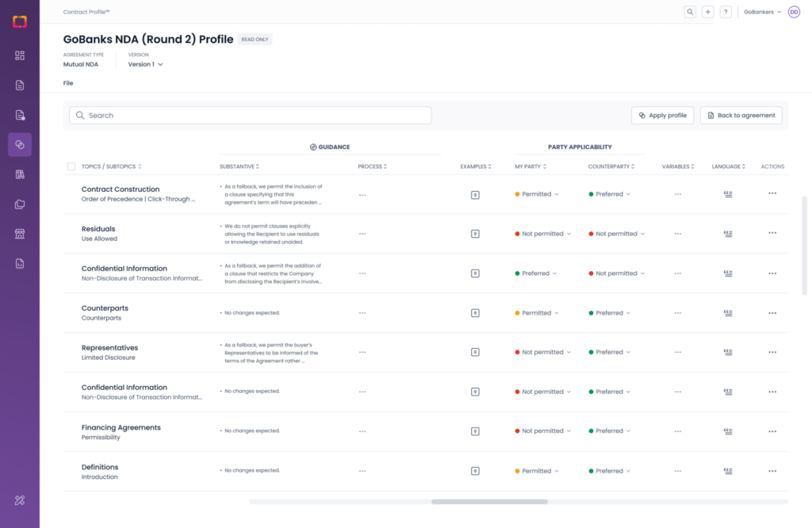Open the example icon on the Counterparts row

tap(475, 312)
